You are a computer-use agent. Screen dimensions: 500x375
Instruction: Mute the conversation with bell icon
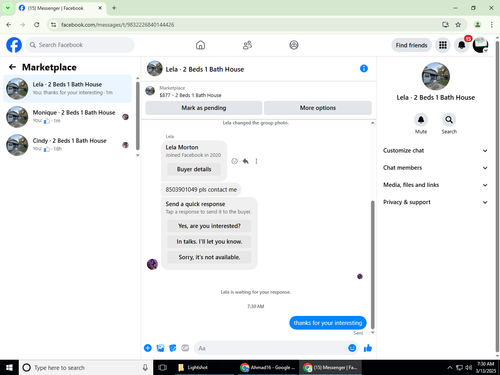click(421, 120)
